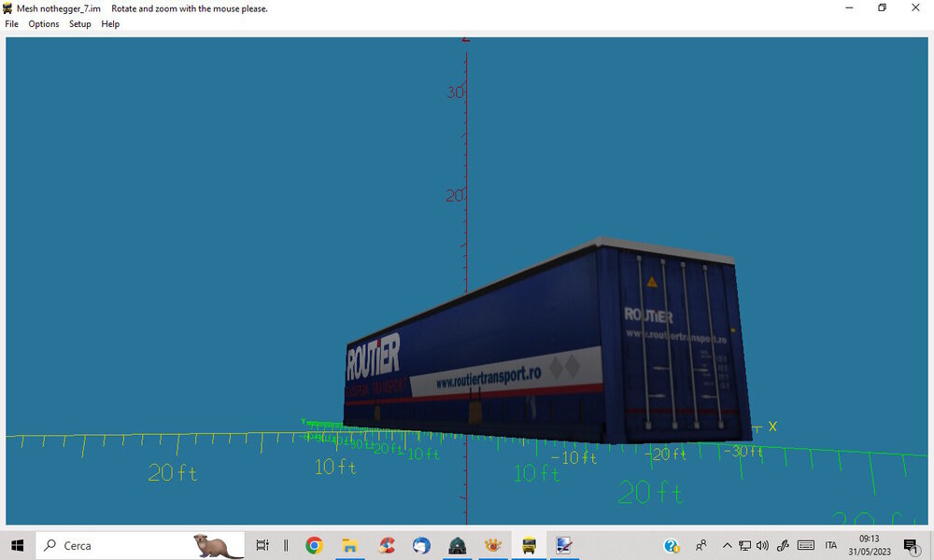Open clock showing 09:13 31/05/2023
This screenshot has height=560, width=934.
pyautogui.click(x=869, y=545)
